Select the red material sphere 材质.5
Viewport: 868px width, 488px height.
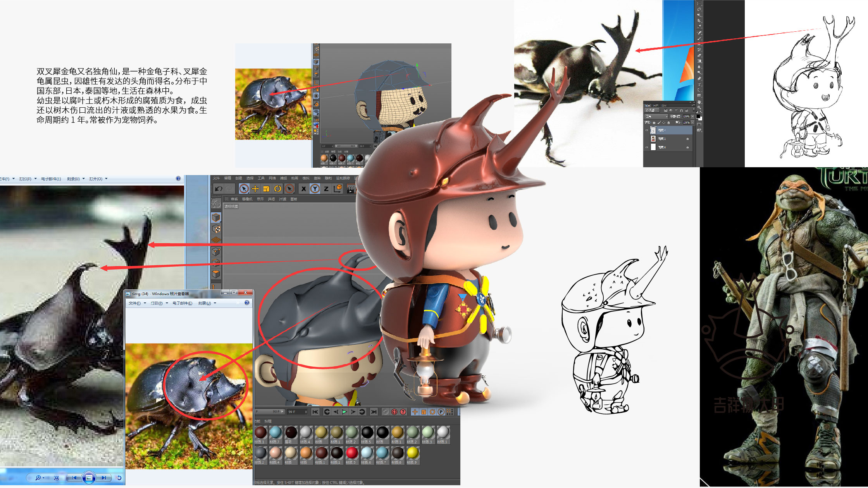point(351,453)
